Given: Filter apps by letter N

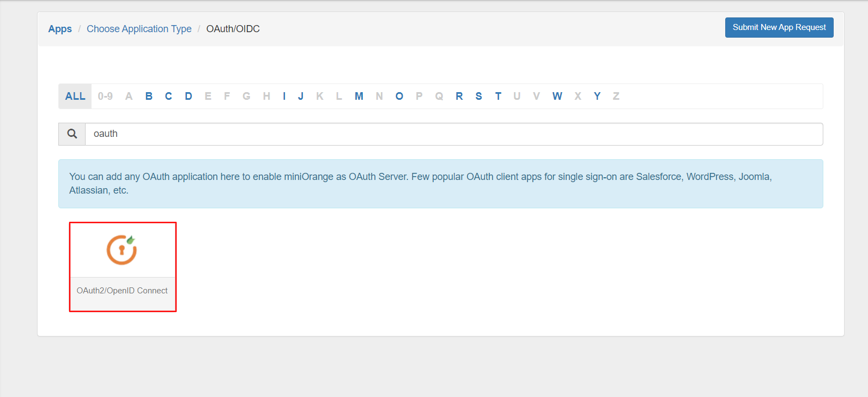Looking at the screenshot, I should coord(379,97).
